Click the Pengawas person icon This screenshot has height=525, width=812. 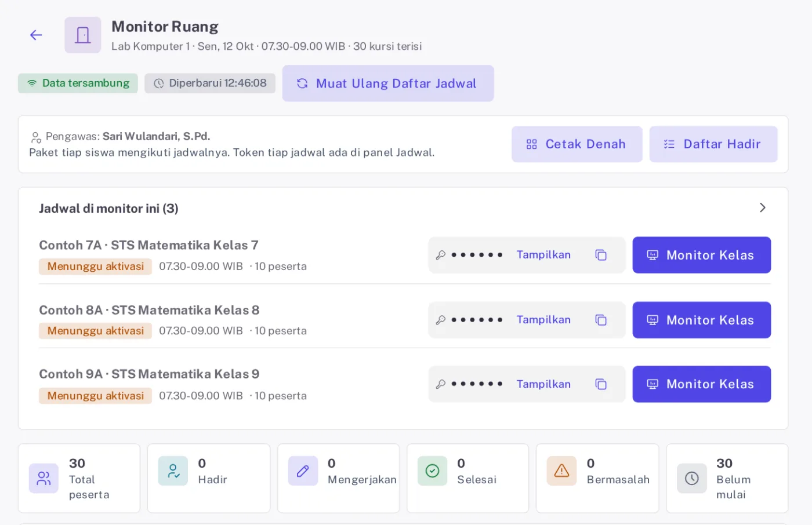[36, 137]
